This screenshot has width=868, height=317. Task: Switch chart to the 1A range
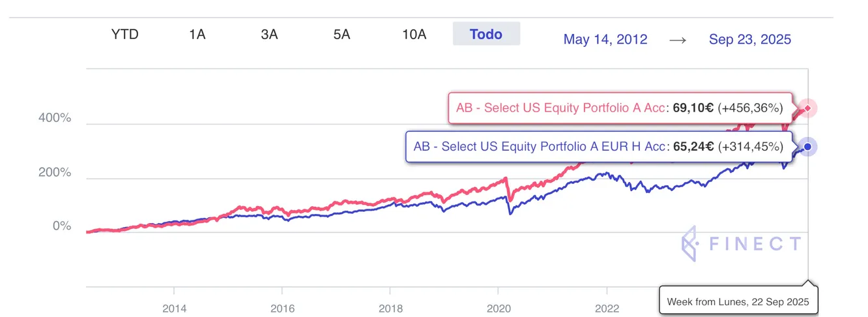197,35
